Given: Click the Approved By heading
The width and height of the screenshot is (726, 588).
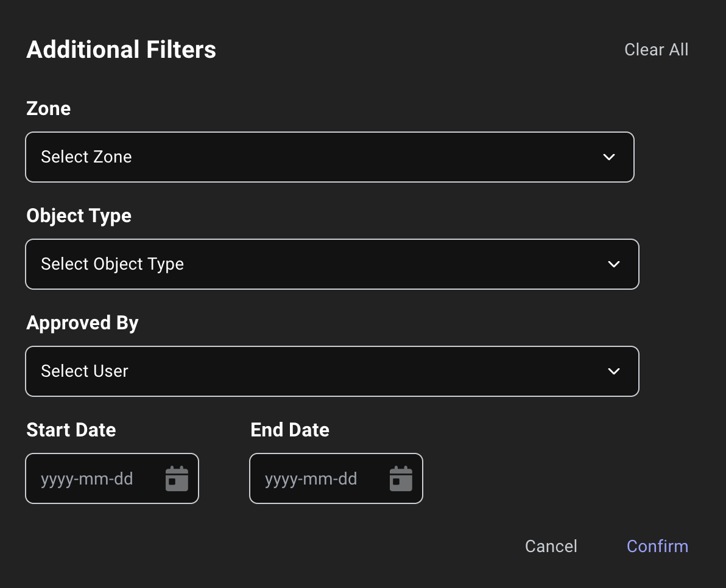Looking at the screenshot, I should coord(82,323).
